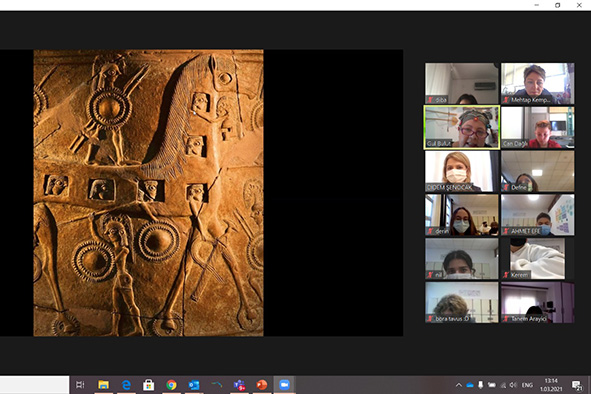Expand hidden system tray icons chevron
The image size is (591, 394).
(x=459, y=385)
